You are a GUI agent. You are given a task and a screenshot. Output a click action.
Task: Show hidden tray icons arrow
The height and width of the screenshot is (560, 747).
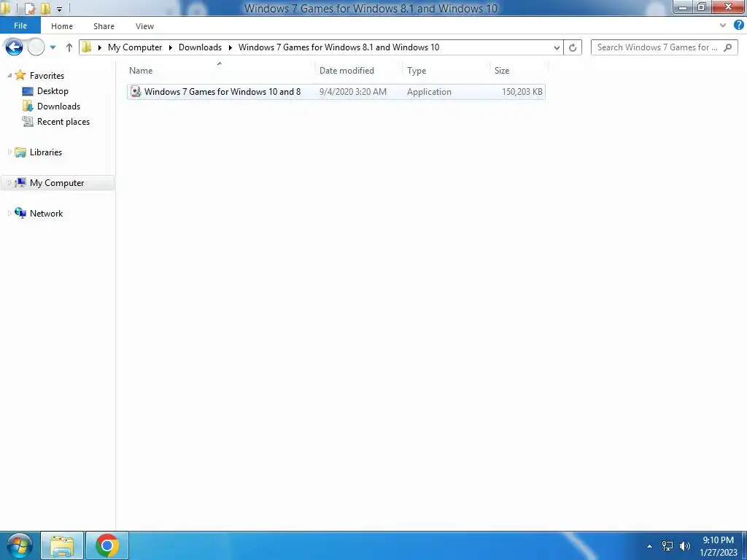coord(649,546)
